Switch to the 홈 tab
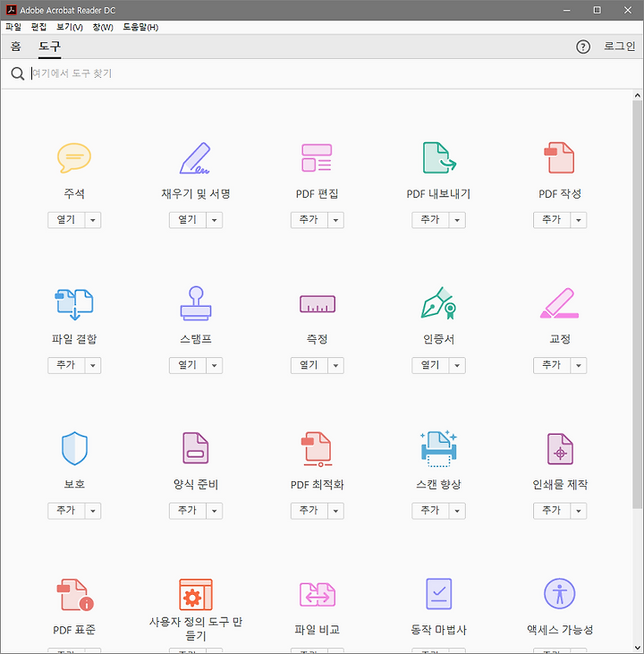The image size is (644, 654). [16, 47]
